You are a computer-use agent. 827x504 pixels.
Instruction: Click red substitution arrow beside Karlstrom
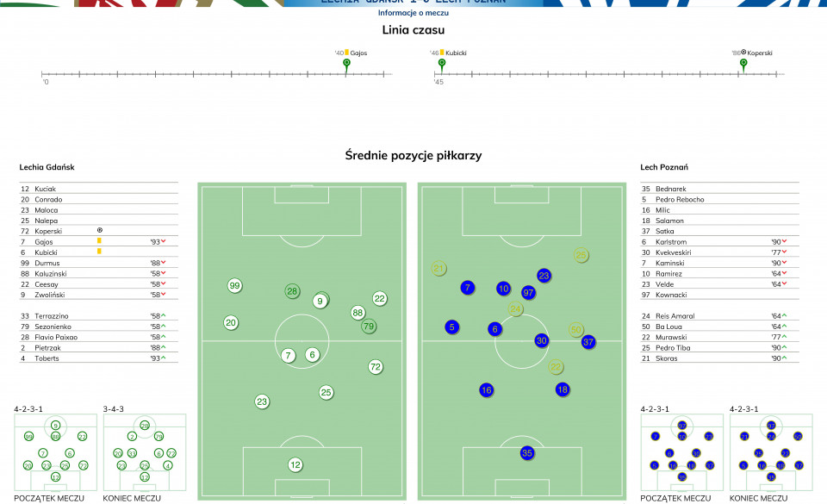coord(784,241)
